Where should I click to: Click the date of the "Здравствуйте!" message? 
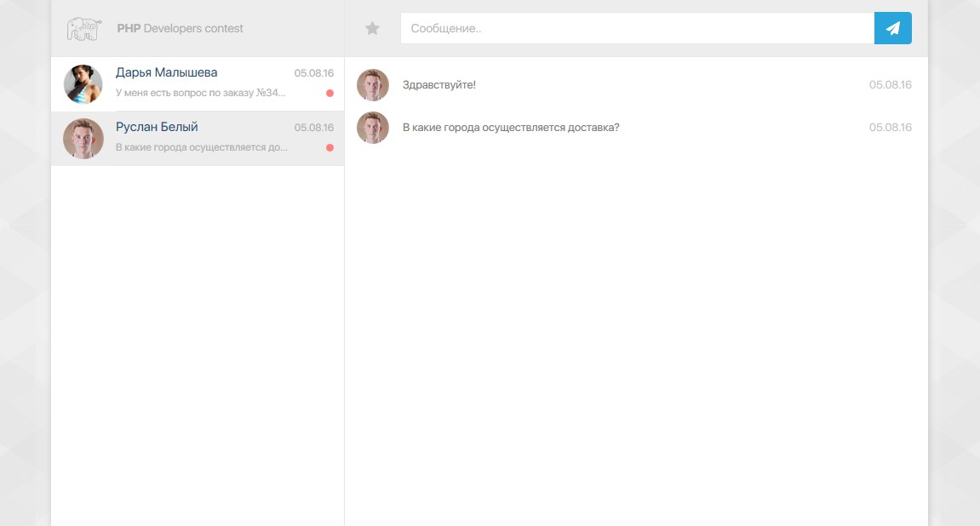[x=890, y=85]
